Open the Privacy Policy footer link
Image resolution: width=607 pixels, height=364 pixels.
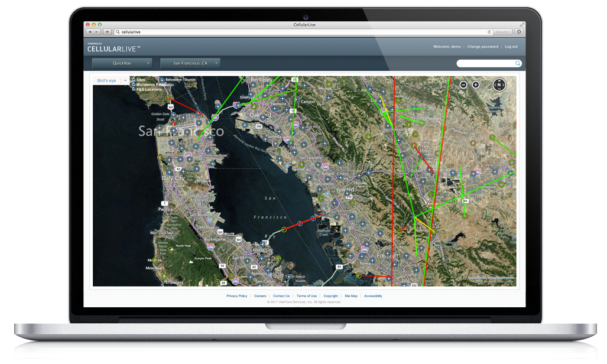pyautogui.click(x=236, y=296)
